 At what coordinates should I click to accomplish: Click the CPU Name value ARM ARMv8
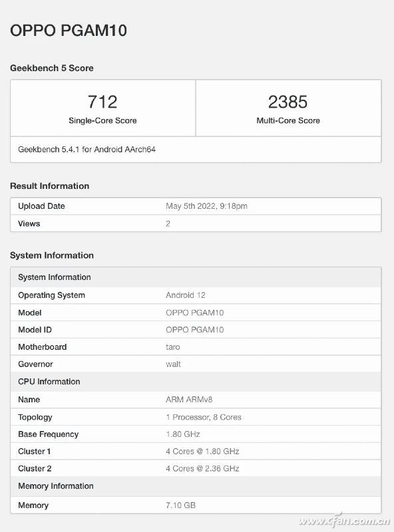189,400
